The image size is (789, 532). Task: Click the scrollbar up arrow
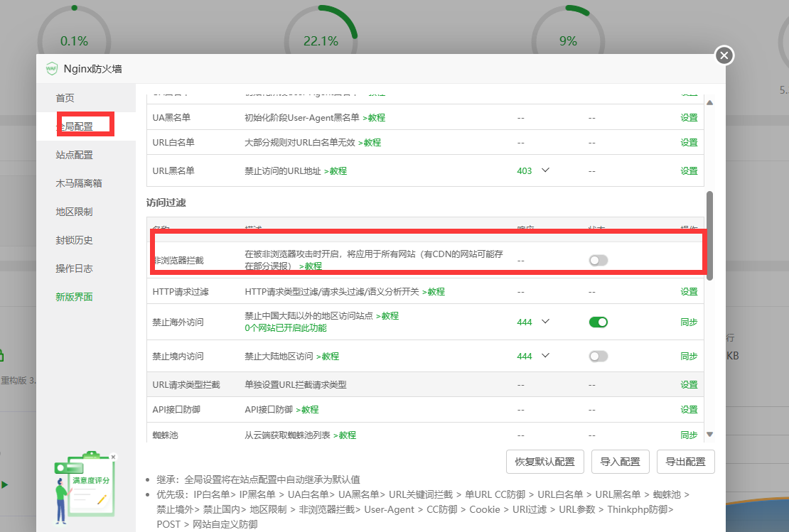tap(710, 102)
